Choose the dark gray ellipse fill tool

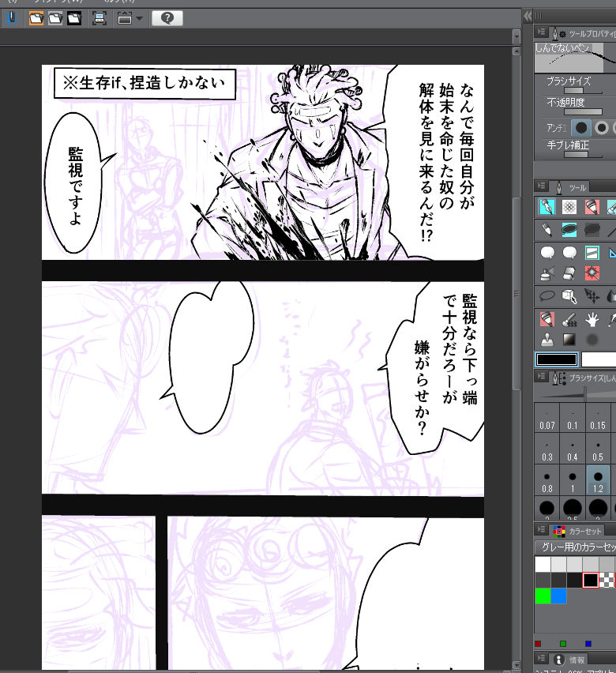coord(592,230)
